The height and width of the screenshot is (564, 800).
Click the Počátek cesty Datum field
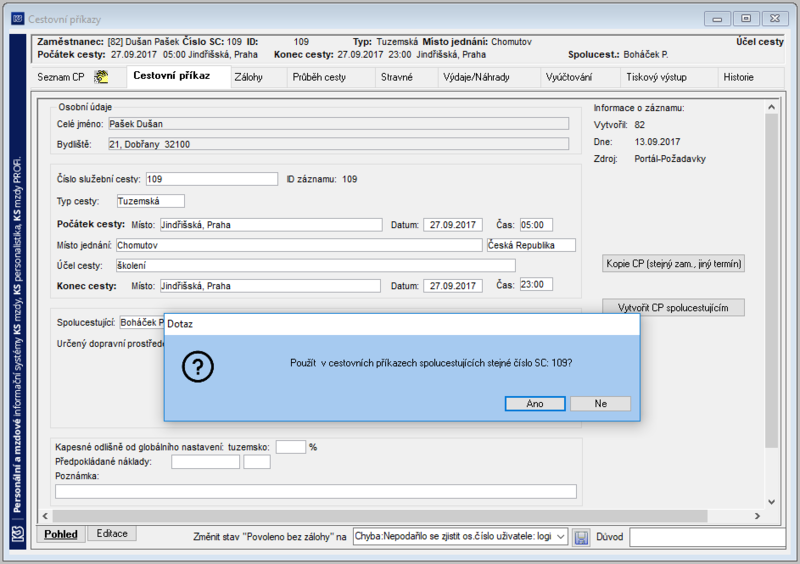click(453, 225)
